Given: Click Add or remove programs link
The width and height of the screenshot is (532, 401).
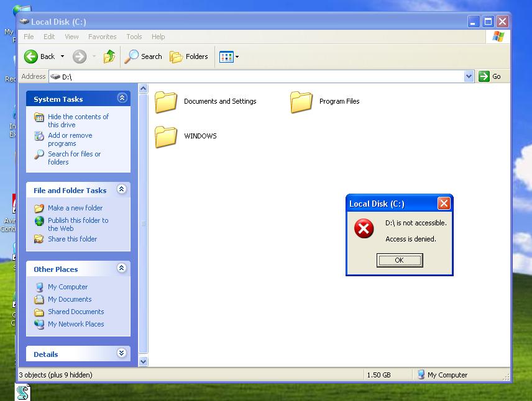Looking at the screenshot, I should click(70, 139).
